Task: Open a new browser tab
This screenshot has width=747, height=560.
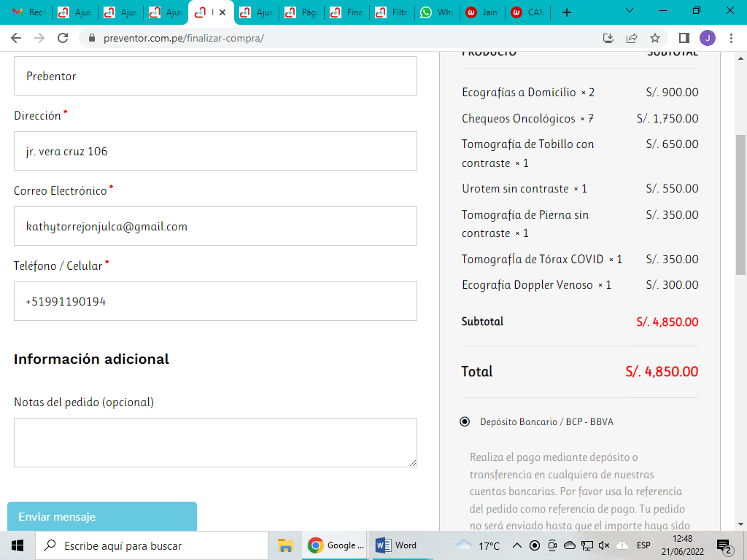Action: point(566,12)
